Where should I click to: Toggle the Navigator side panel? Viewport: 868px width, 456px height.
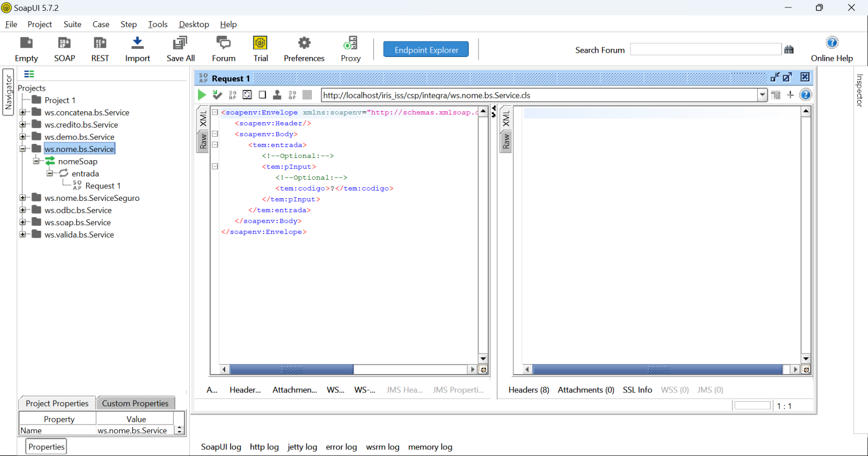[x=8, y=92]
